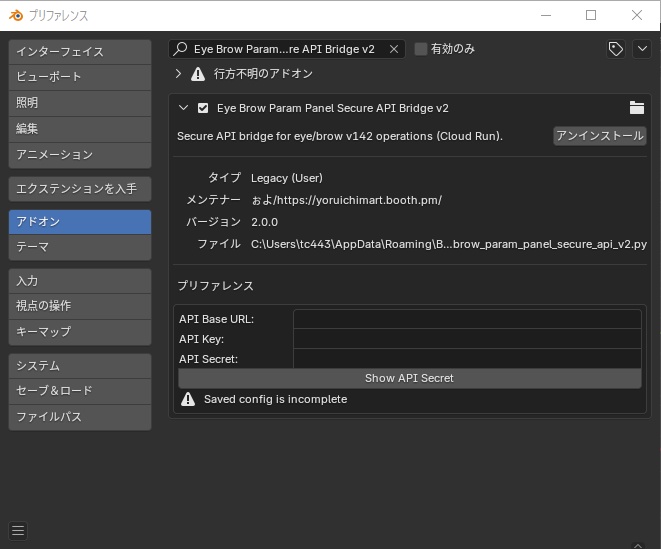Screen dimensions: 661x549
Task: Open the 照明 tab
Action: (x=80, y=103)
